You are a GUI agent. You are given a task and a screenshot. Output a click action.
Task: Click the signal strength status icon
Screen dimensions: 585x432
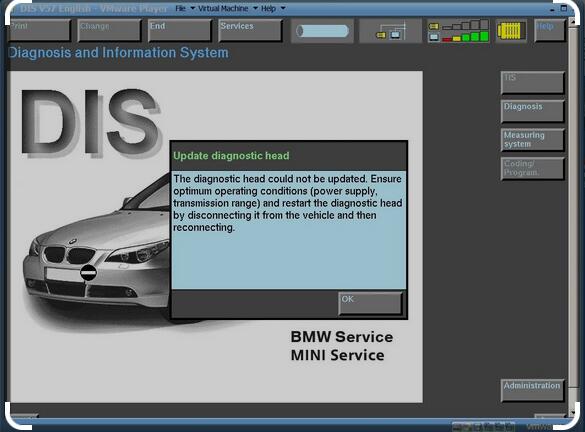[458, 31]
